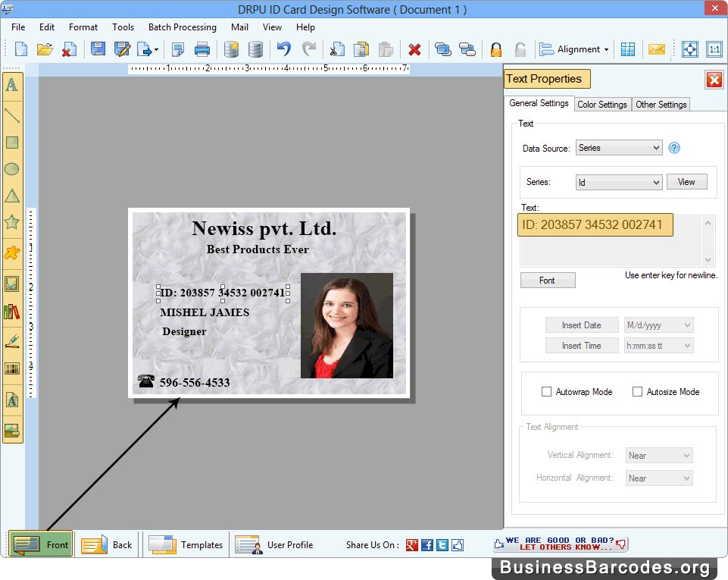Open the Batch Processing menu
Image resolution: width=728 pixels, height=580 pixels.
(x=182, y=27)
